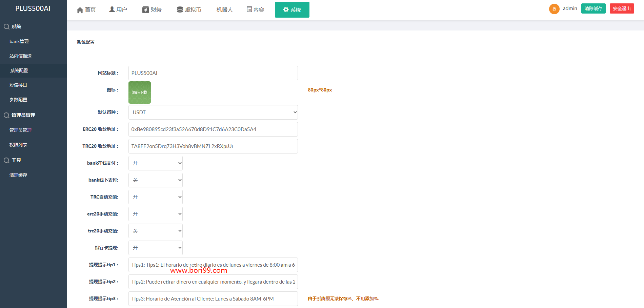Open 站内信推送 in the sidebar
The image size is (644, 308).
coord(33,56)
